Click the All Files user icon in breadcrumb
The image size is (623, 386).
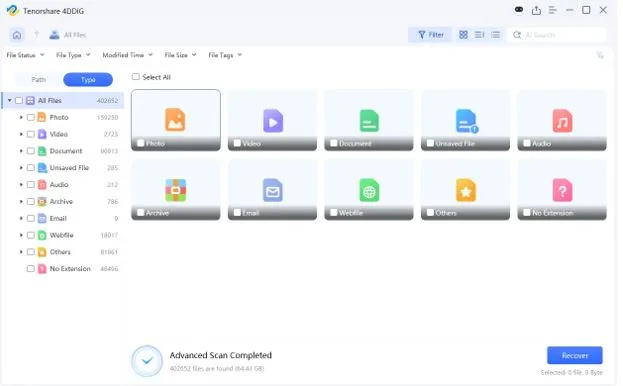(x=54, y=35)
